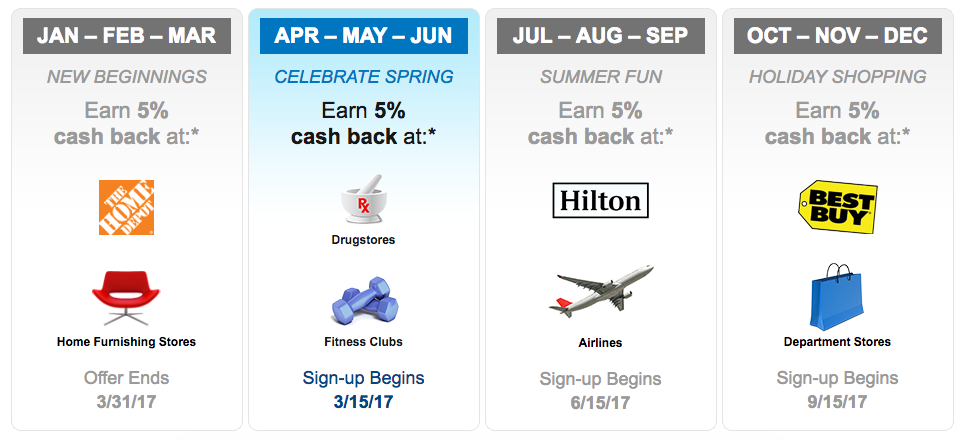The image size is (964, 440).
Task: Select the JAN – FEB – MAR quarter tab
Action: coord(127,36)
